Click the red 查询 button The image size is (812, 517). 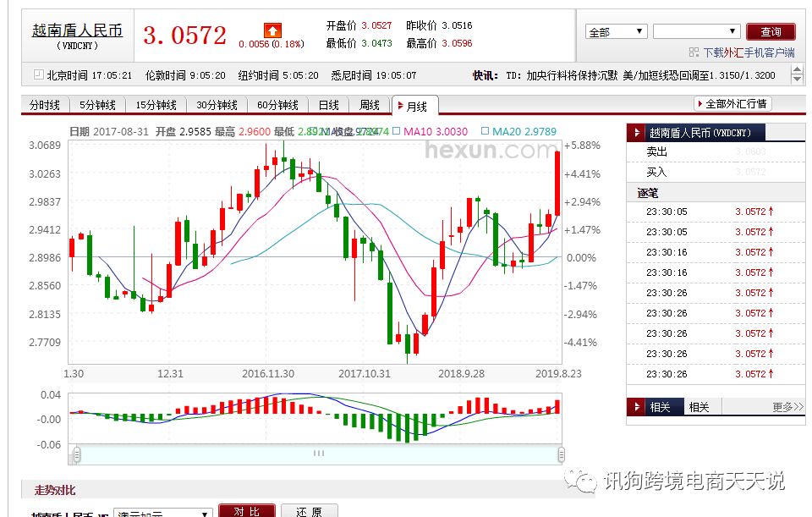771,31
